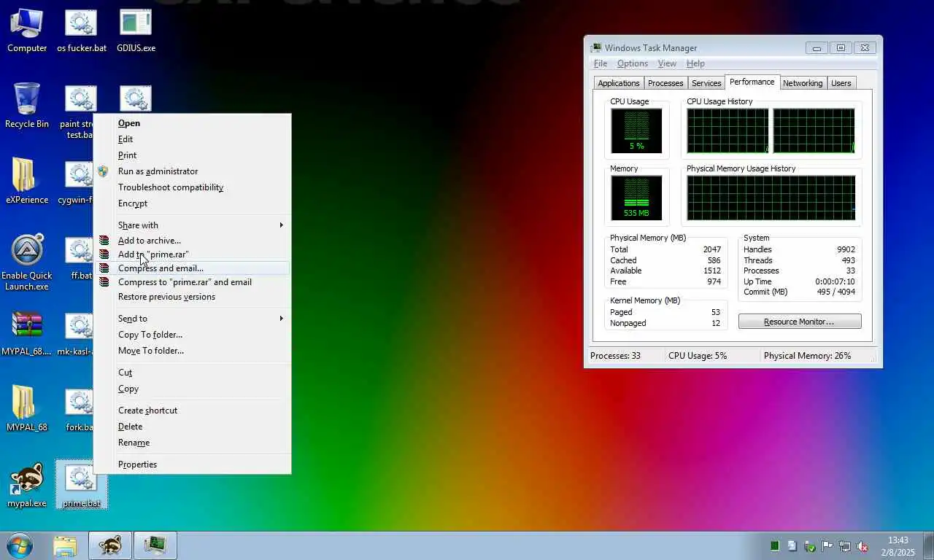Choose Add to "prime.rar"
The height and width of the screenshot is (560, 934).
click(193, 254)
